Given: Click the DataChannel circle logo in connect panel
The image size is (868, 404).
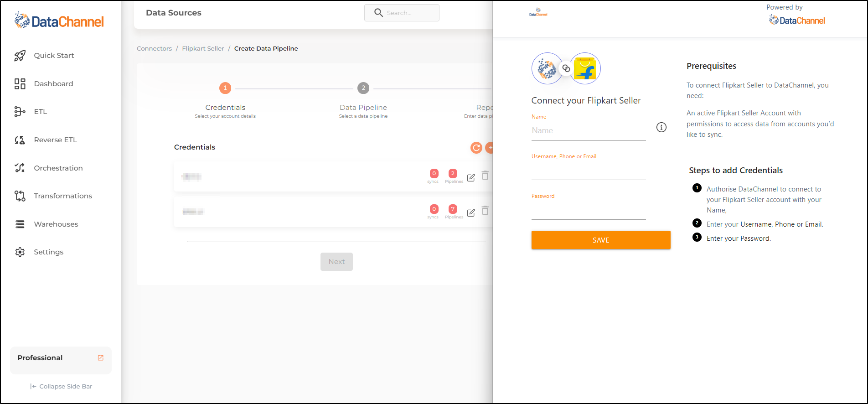Looking at the screenshot, I should point(547,68).
